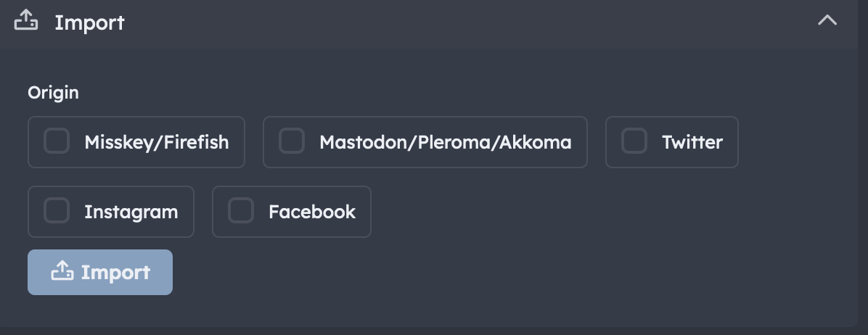Screen dimensions: 868x335
Task: Select the Instagram checkbox
Action: [57, 210]
